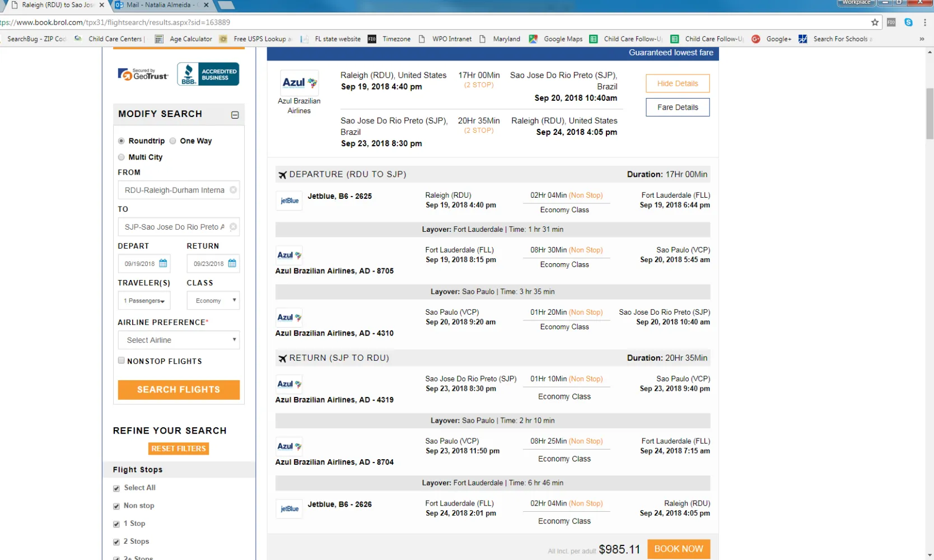Click Book Now for the $985.11 fare
Screen dimensions: 934x560
tap(678, 549)
